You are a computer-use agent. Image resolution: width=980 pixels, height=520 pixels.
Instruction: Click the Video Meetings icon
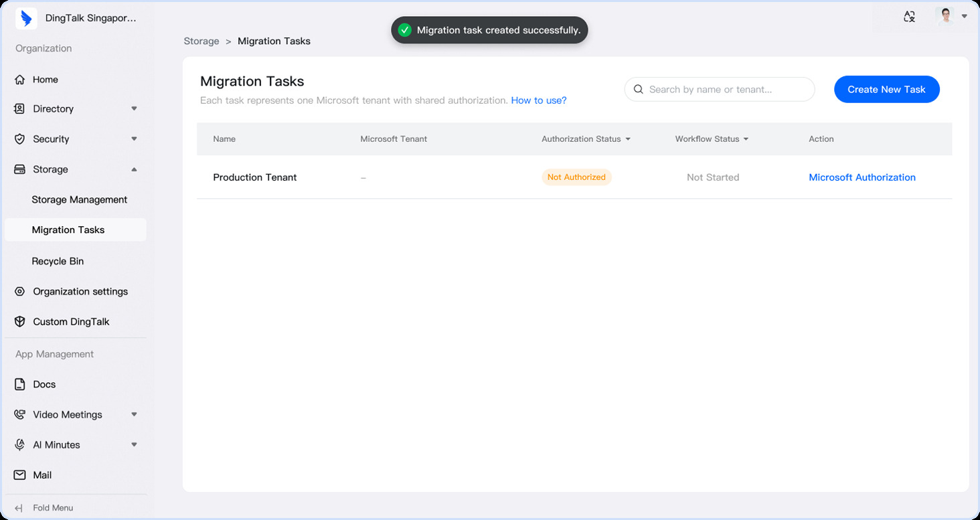(x=20, y=414)
